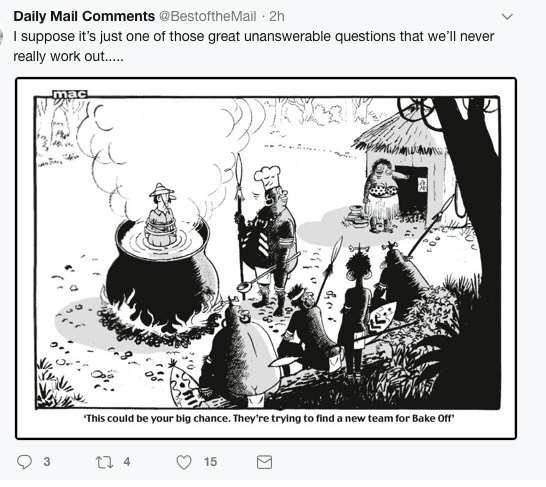Click the tweet text about unanswerable questions
The height and width of the screenshot is (487, 546).
click(254, 46)
